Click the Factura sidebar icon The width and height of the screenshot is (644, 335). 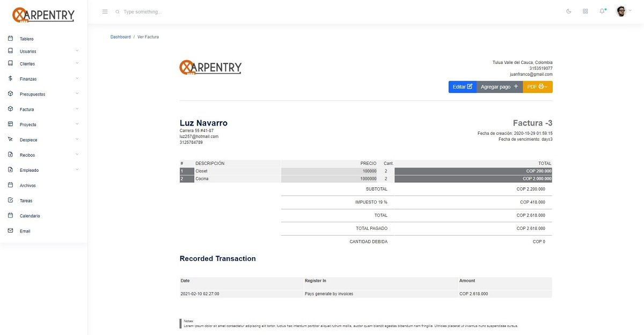[x=10, y=109]
